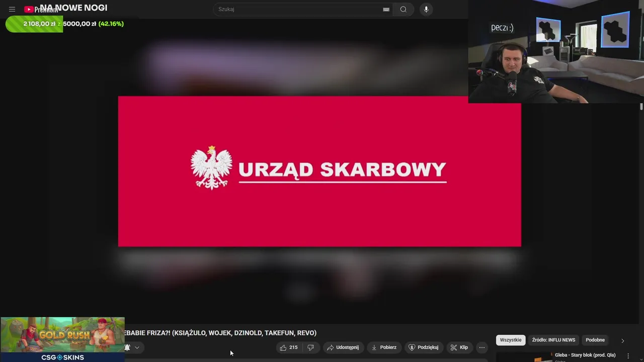This screenshot has height=362, width=644.
Task: Open the on-screen keyboard icon in search
Action: (x=386, y=9)
